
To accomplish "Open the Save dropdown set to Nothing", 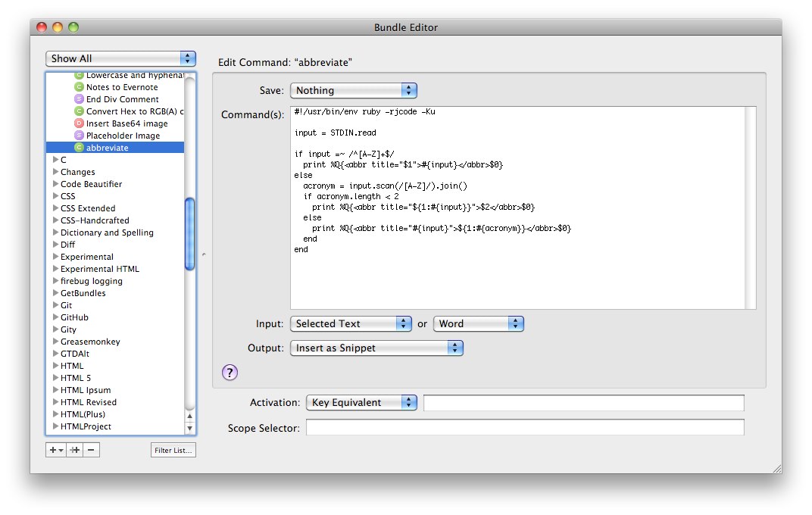I will click(353, 90).
